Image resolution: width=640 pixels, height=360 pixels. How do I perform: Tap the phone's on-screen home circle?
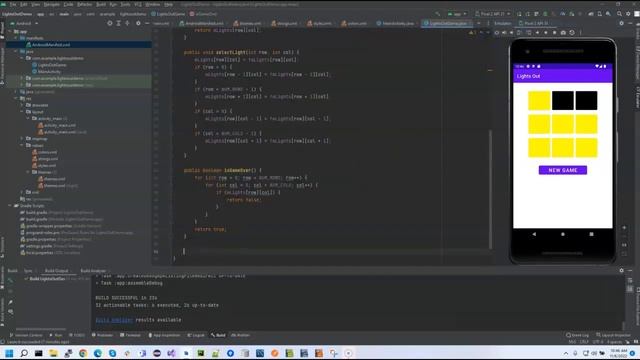pyautogui.click(x=563, y=234)
